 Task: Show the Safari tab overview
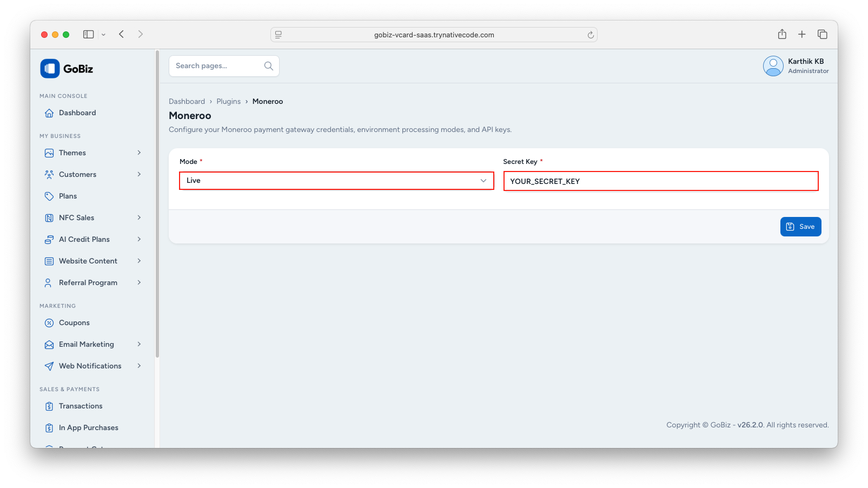click(823, 34)
